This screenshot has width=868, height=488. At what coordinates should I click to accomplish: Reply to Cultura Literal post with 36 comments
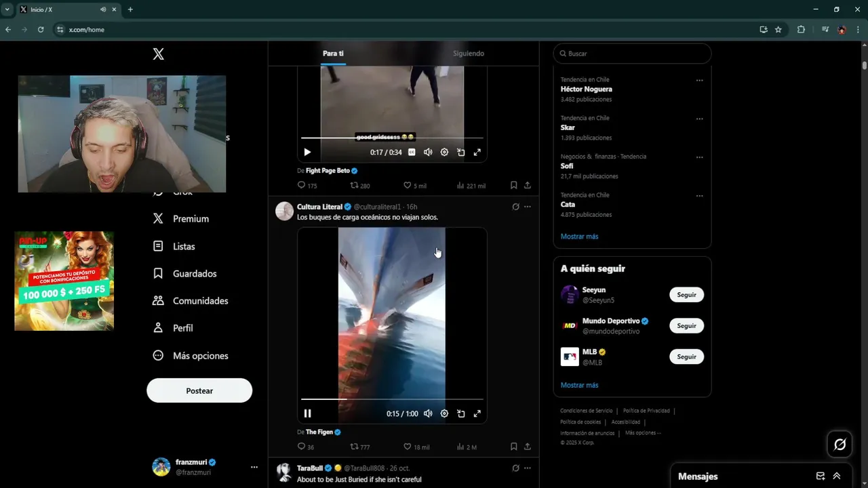coord(305,447)
